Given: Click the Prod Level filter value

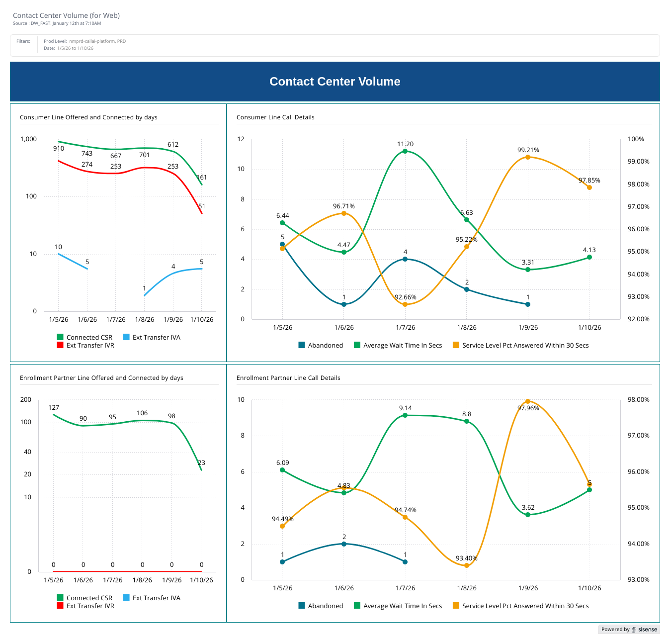Looking at the screenshot, I should pos(97,41).
